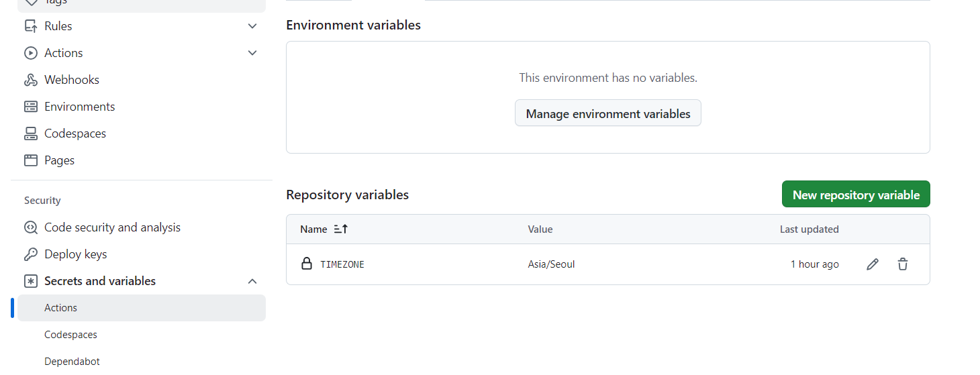Screen dimensions: 980x375
Task: Click Manage environment variables button
Action: click(607, 113)
